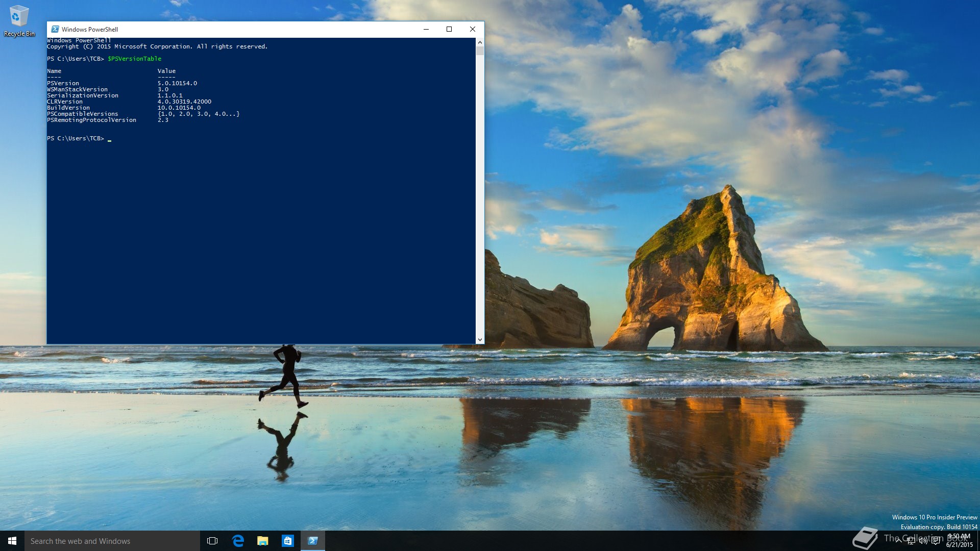Open the PowerShell title bar system icon
The height and width of the screenshot is (551, 980).
tap(55, 29)
